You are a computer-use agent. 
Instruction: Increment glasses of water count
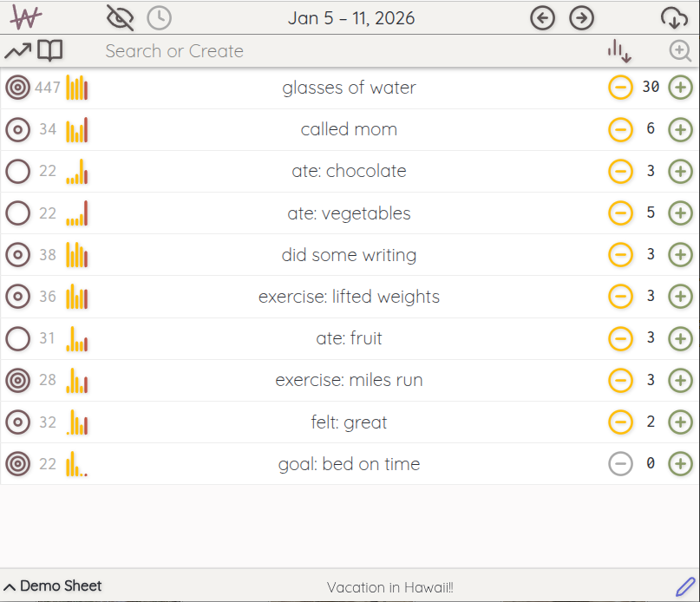[681, 88]
